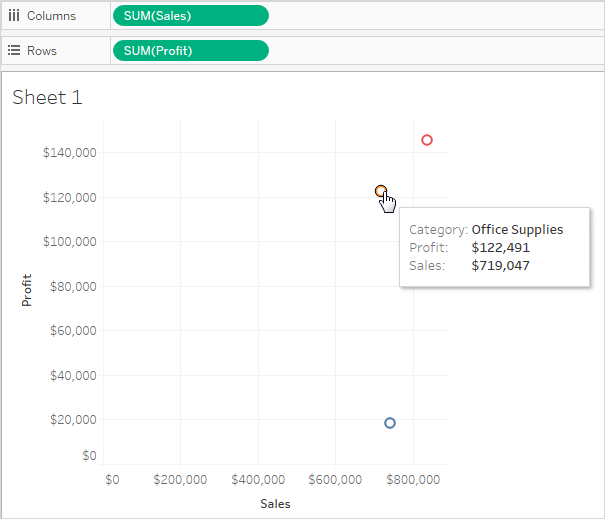The image size is (605, 519).
Task: Click the Rows shelf icon
Action: point(14,51)
